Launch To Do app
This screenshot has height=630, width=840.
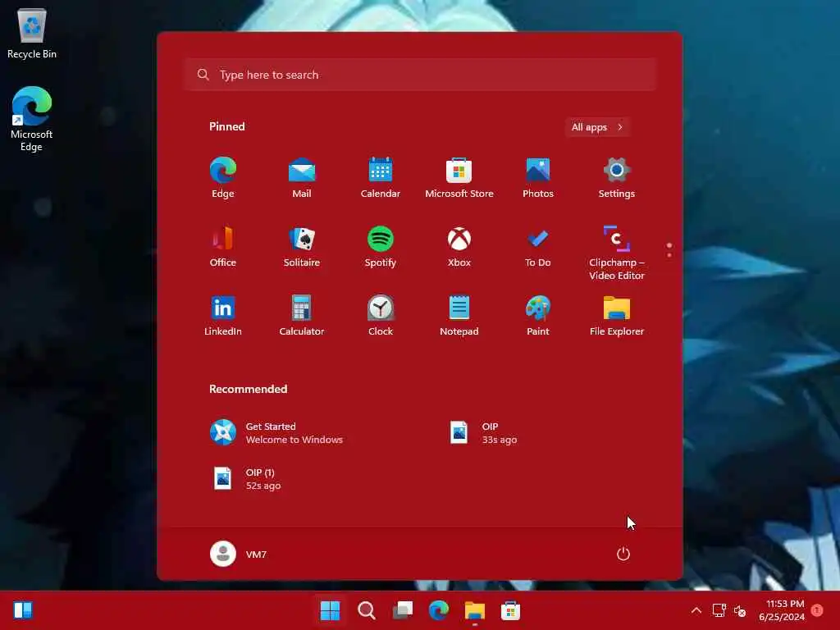(x=538, y=247)
